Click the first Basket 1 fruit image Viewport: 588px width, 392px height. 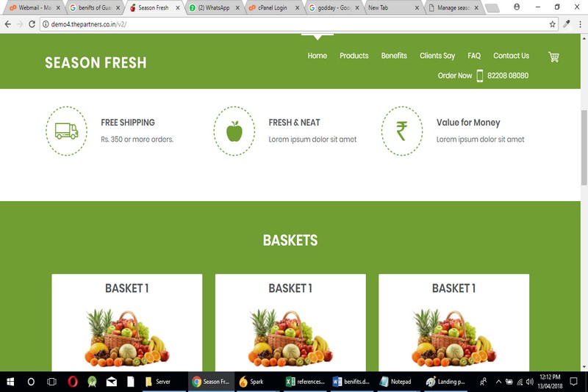click(126, 338)
